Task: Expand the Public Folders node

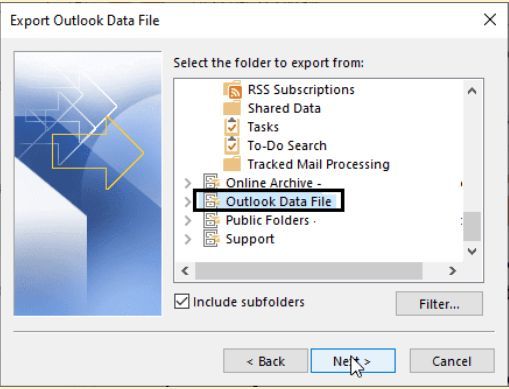Action: point(188,220)
